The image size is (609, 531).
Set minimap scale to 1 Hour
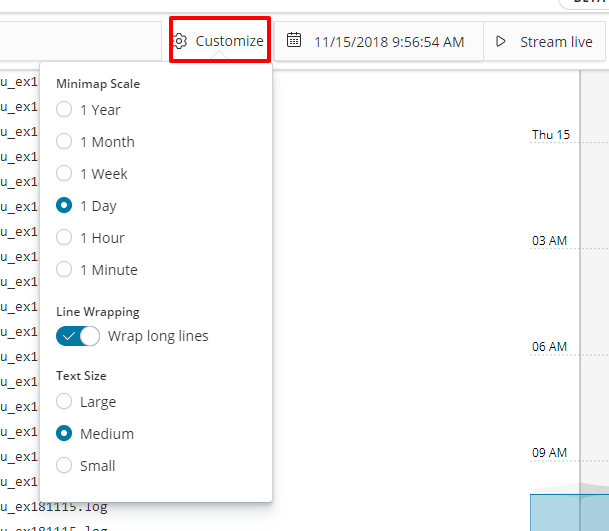pos(64,237)
